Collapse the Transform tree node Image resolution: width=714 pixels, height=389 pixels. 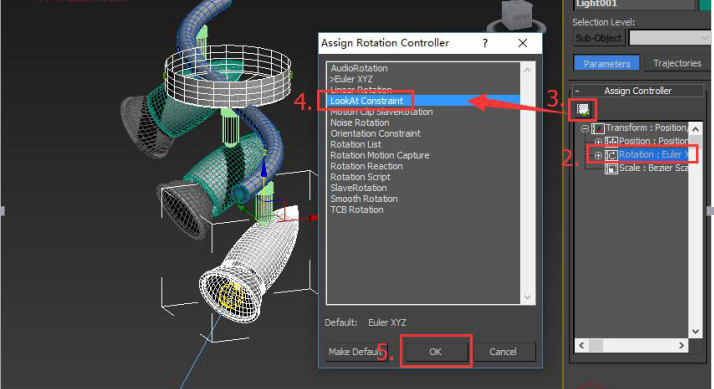pos(585,128)
